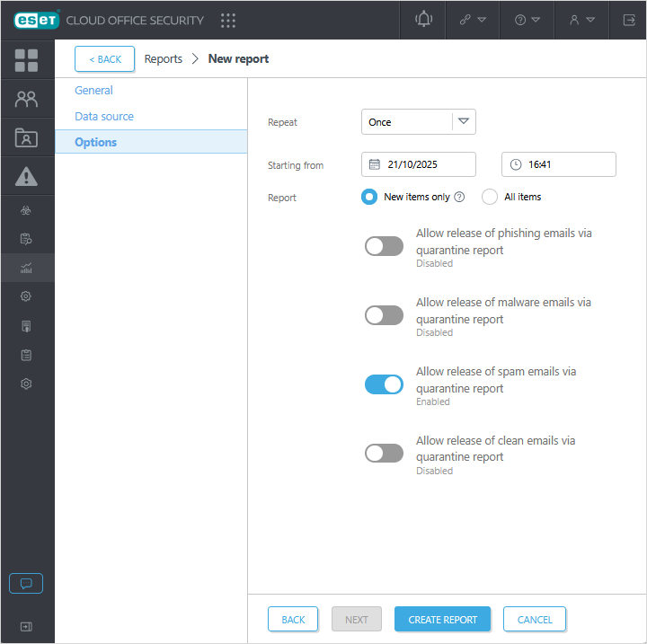Open the feedback chat bubble icon

pyautogui.click(x=26, y=583)
